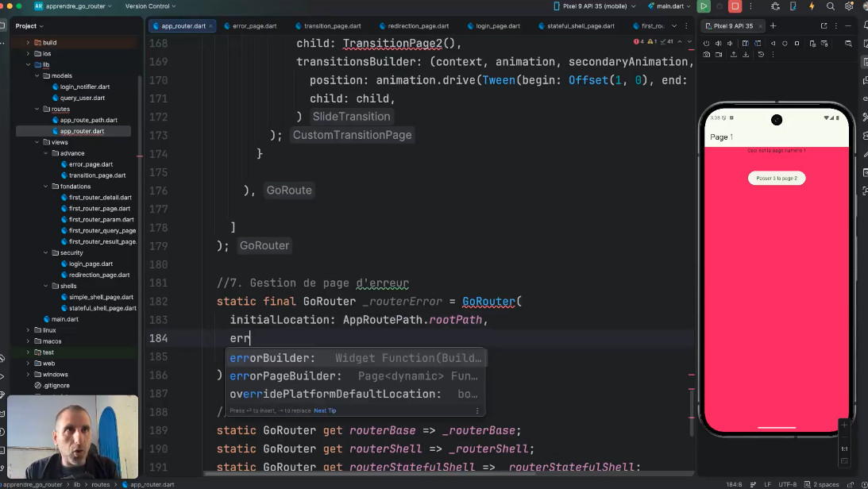This screenshot has height=489, width=868.
Task: Tap "Passer à la page 2" in emulator
Action: [x=776, y=179]
